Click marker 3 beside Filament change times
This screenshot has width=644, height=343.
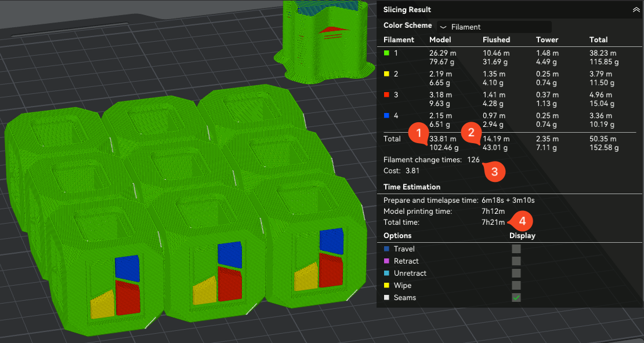pyautogui.click(x=494, y=171)
